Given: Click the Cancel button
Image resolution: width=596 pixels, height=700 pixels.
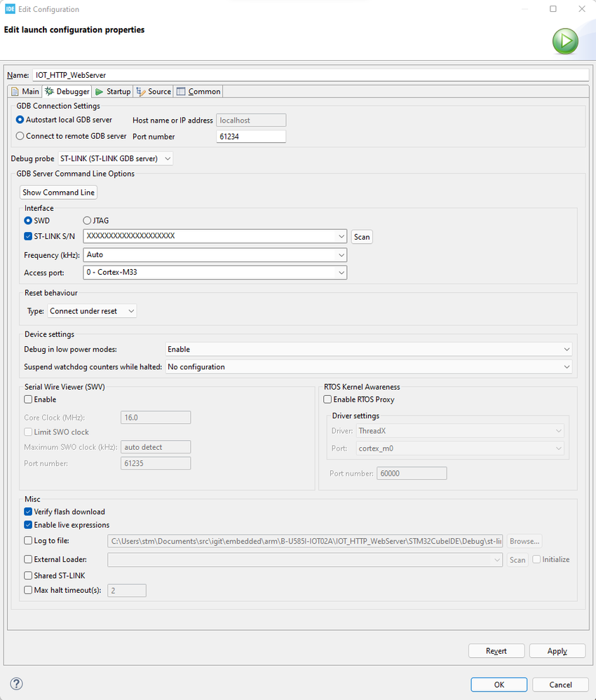Looking at the screenshot, I should click(x=560, y=685).
